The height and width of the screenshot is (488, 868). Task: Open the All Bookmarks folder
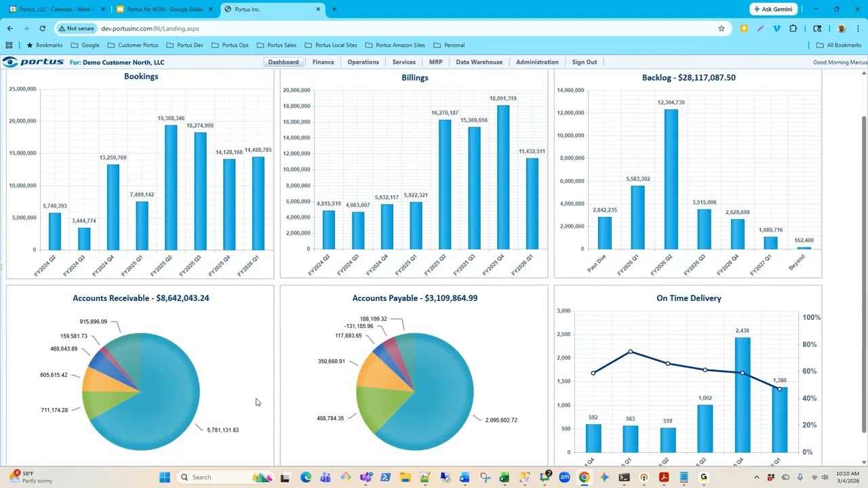click(x=839, y=45)
